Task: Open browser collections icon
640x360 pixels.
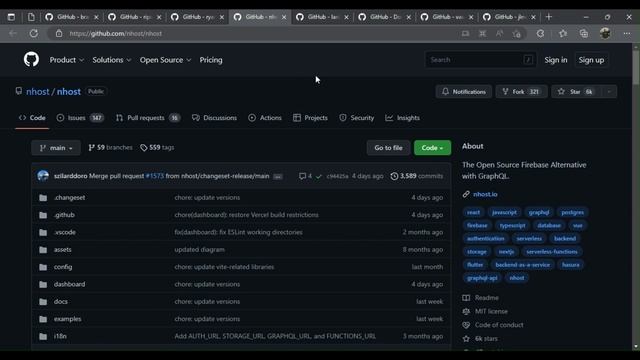Action: click(x=584, y=33)
